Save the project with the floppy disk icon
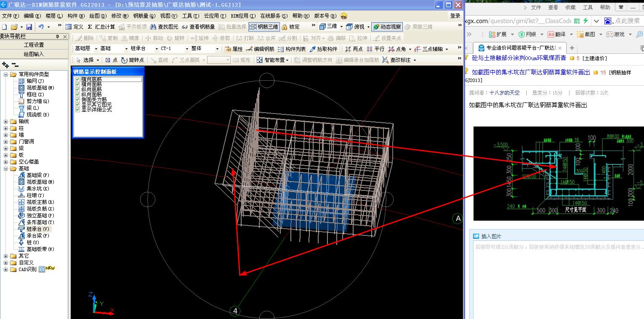This screenshot has width=644, height=319. tap(29, 27)
